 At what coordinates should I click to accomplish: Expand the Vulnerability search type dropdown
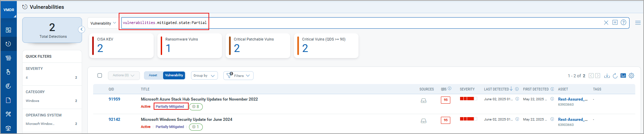(103, 23)
